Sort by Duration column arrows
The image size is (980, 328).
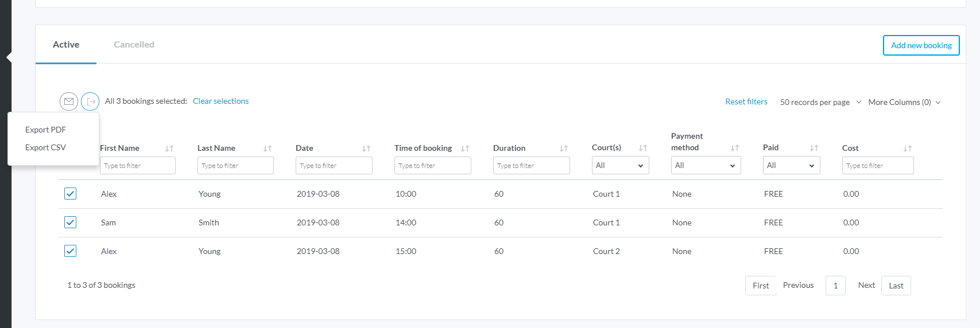564,149
